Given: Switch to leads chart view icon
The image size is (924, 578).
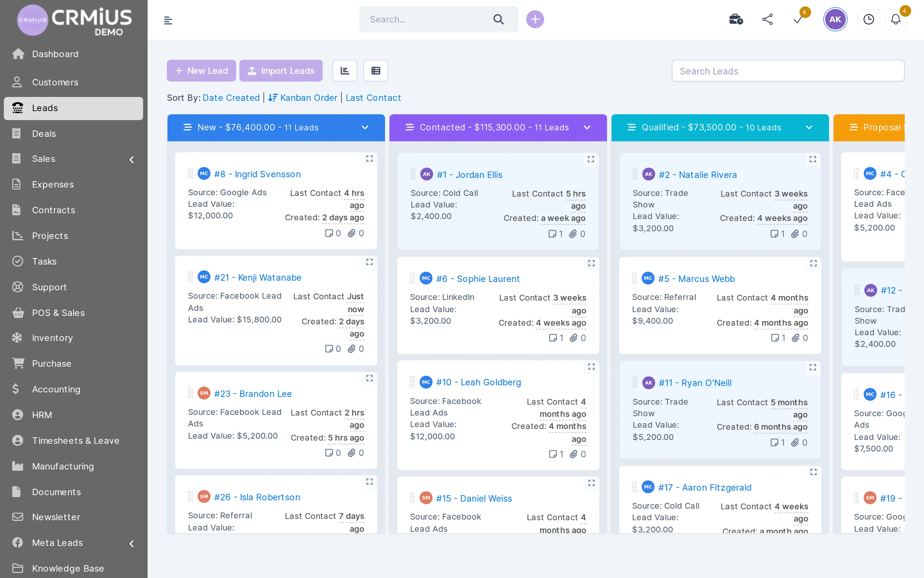Looking at the screenshot, I should (x=345, y=71).
